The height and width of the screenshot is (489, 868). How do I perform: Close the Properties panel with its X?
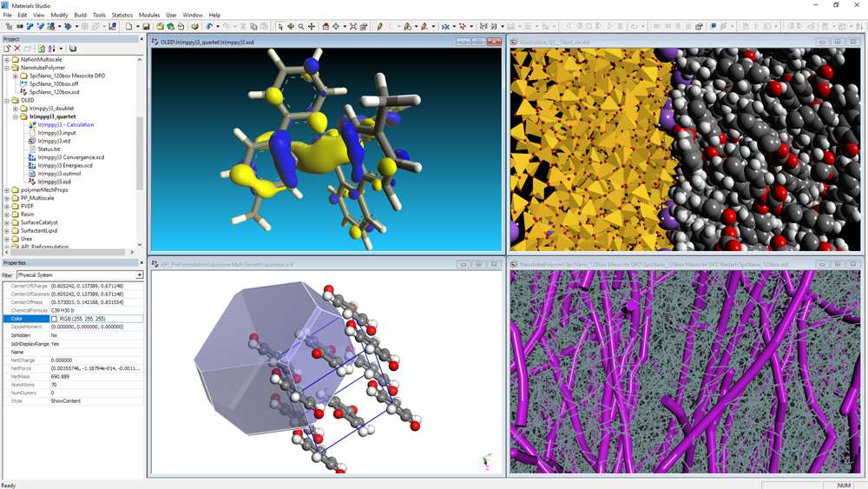141,262
